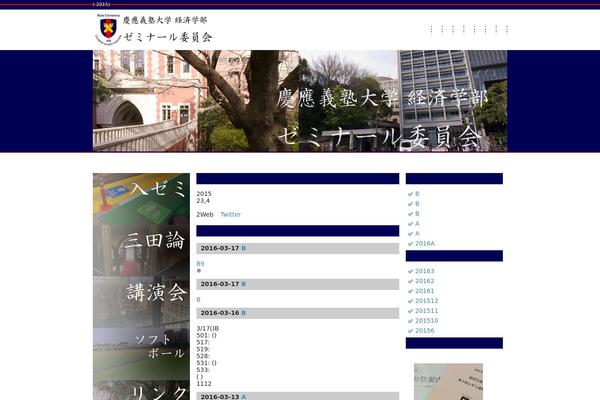This screenshot has height=400, width=600.
Task: Open the 201512 archive link
Action: (427, 301)
